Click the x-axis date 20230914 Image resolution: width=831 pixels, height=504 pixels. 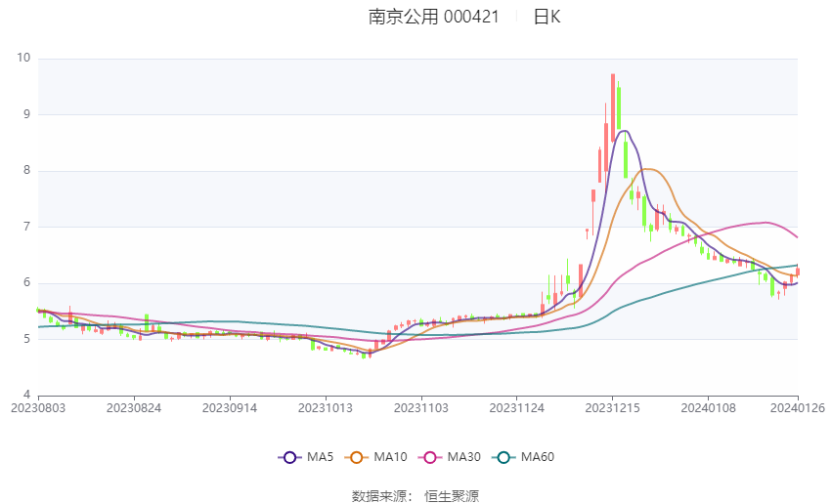tap(230, 408)
